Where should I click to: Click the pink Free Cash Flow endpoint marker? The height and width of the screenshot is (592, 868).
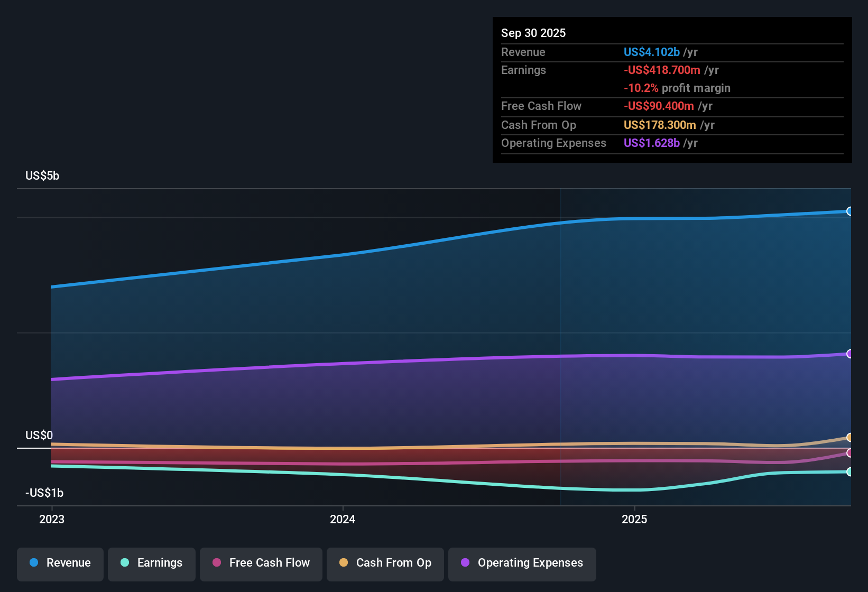point(849,453)
